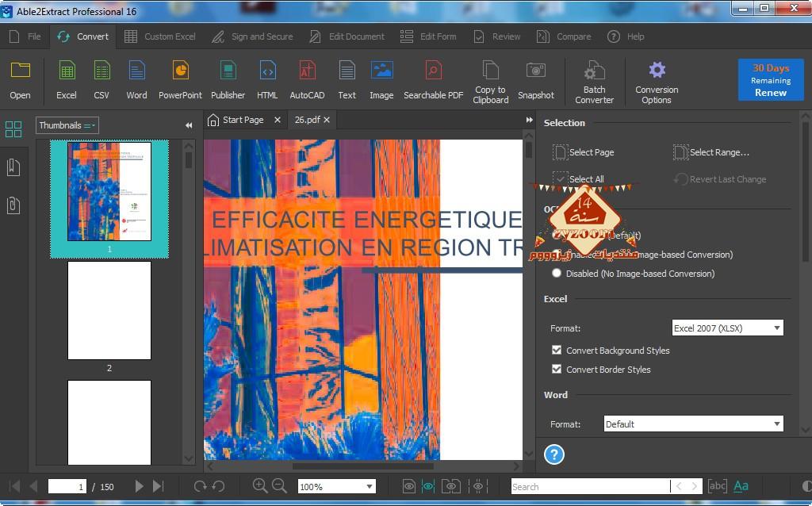Open the Excel Format dropdown
The height and width of the screenshot is (506, 812).
coord(727,328)
